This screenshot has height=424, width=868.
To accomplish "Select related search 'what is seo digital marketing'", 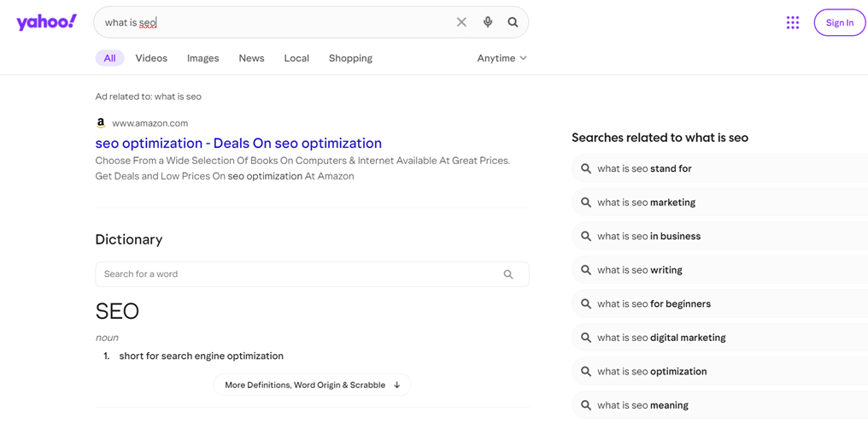I will pos(719,338).
